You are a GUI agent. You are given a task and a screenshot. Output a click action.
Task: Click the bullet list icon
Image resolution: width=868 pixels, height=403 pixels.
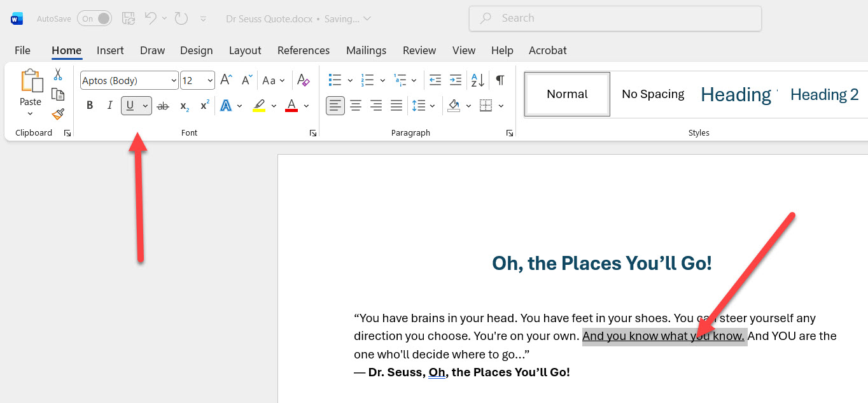335,80
